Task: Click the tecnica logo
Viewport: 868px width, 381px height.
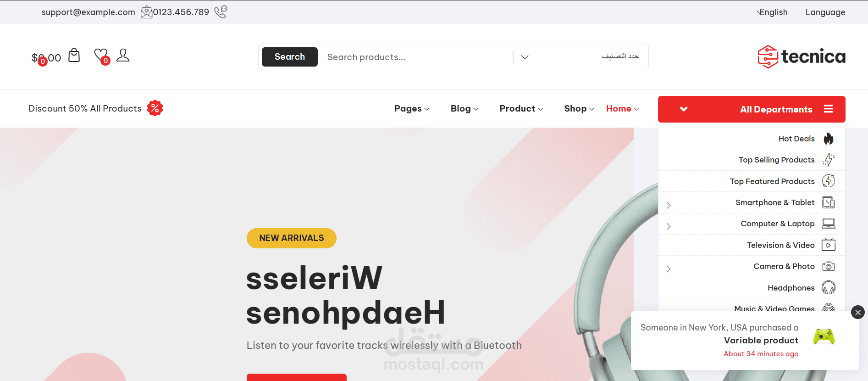Action: coord(802,57)
